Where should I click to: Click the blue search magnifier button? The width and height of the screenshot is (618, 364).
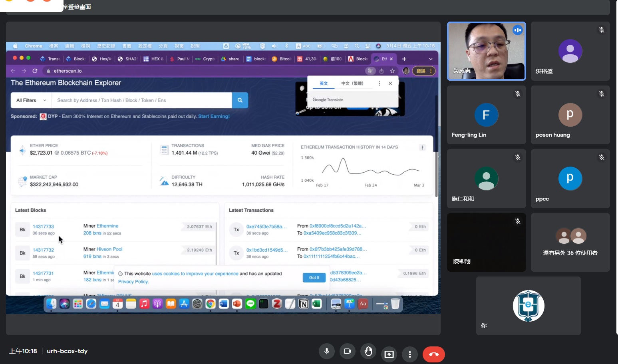pyautogui.click(x=240, y=100)
